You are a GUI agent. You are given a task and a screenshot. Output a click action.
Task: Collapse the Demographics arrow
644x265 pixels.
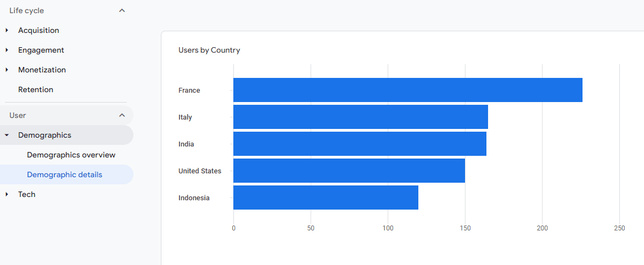click(7, 136)
